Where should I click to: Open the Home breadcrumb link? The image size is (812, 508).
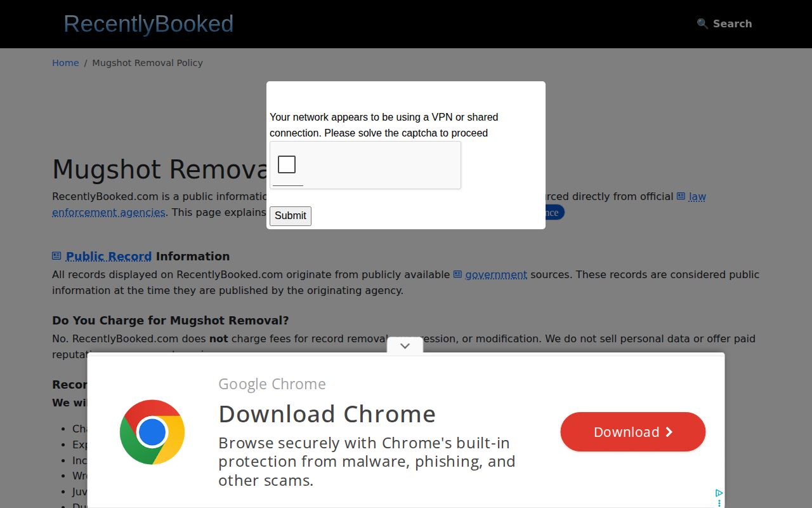click(65, 63)
